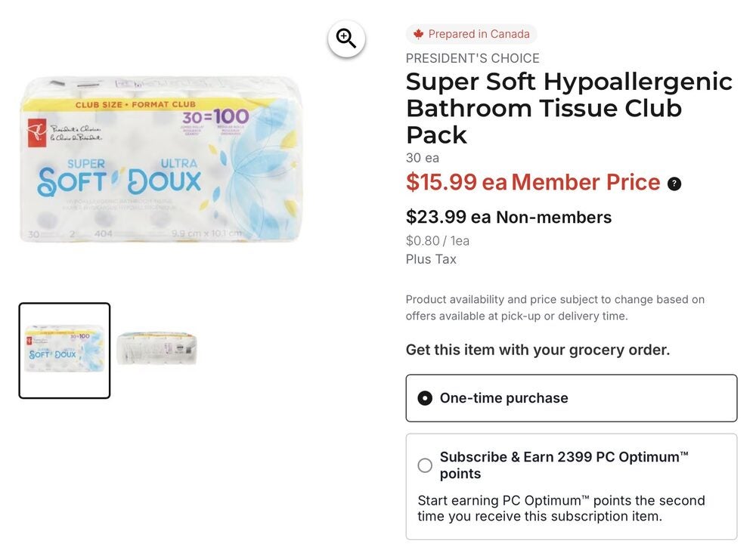
Task: Choose the Subscribe & Earn radio button
Action: pos(426,465)
